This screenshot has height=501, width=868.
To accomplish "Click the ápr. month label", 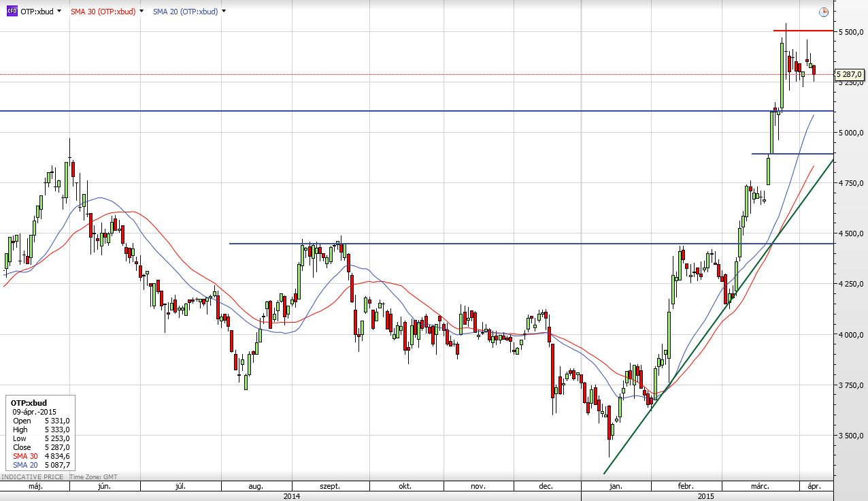I will 814,486.
